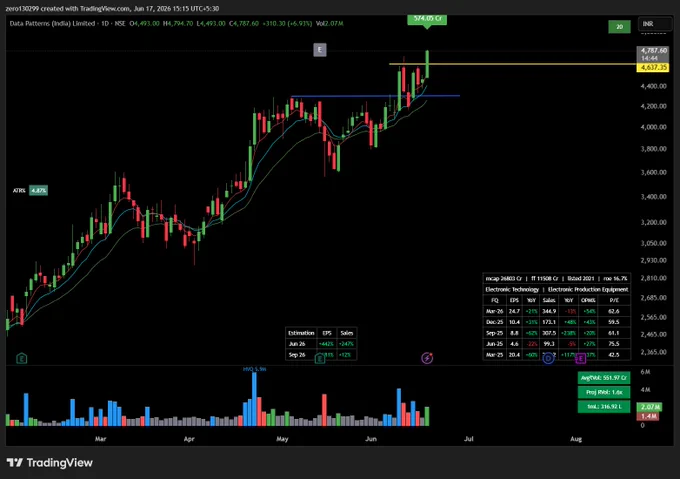Click the Aug label on time axis
The image size is (680, 479).
coord(576,439)
